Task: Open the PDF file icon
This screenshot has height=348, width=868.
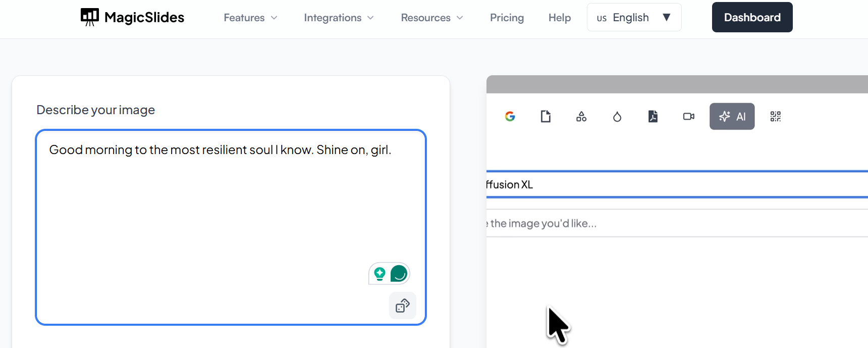Action: (653, 117)
